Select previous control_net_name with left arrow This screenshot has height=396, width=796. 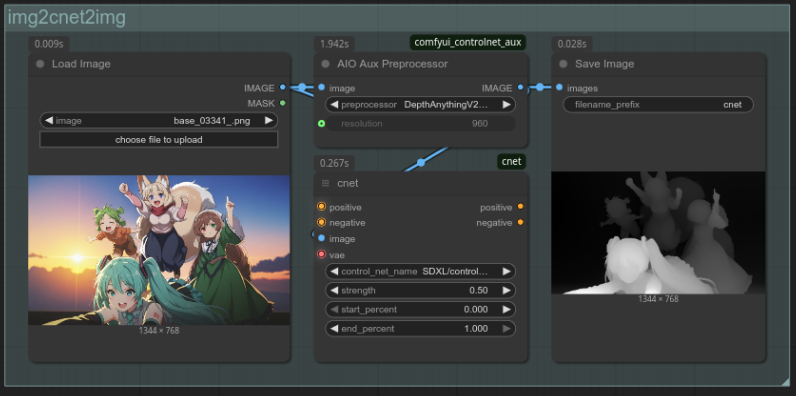click(x=334, y=271)
